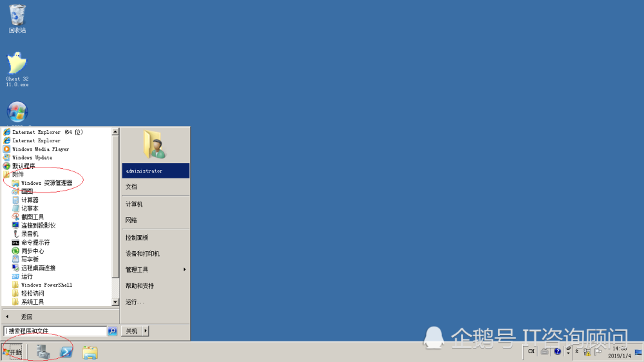Open 设备和打印机

tap(156, 254)
